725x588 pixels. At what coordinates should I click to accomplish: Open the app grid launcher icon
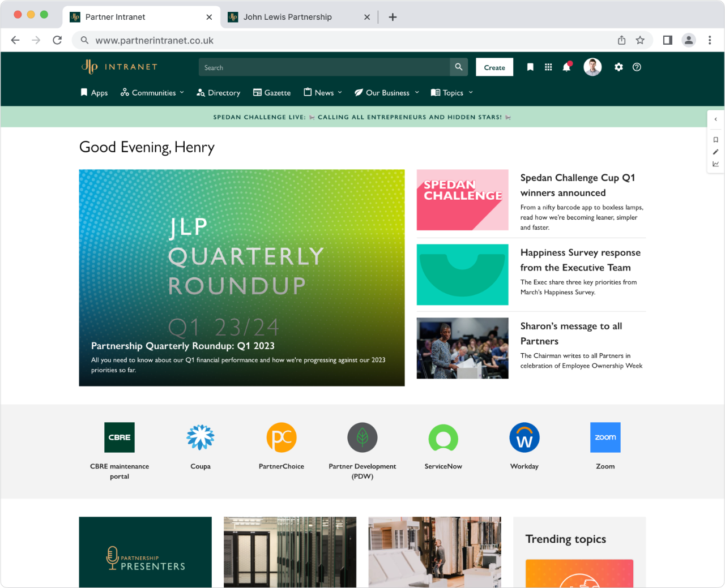click(548, 67)
